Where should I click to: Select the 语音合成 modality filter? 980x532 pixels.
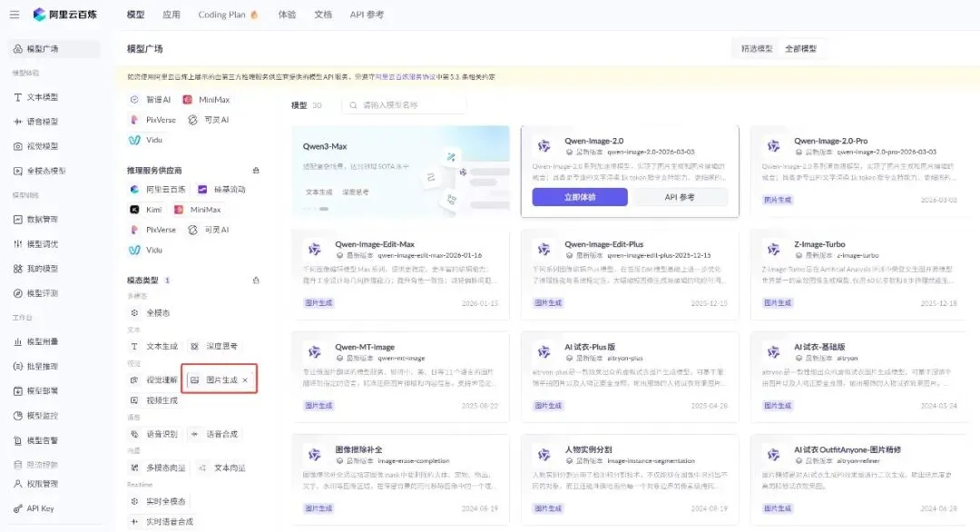click(x=214, y=435)
